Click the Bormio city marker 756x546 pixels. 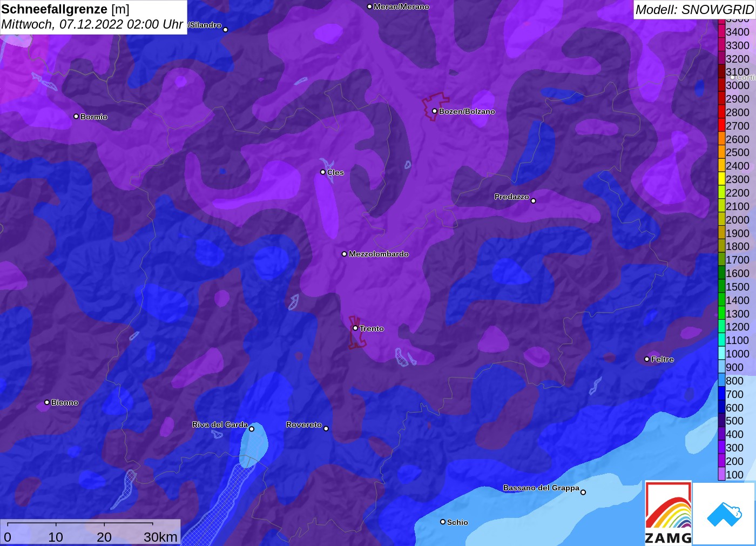pyautogui.click(x=76, y=117)
